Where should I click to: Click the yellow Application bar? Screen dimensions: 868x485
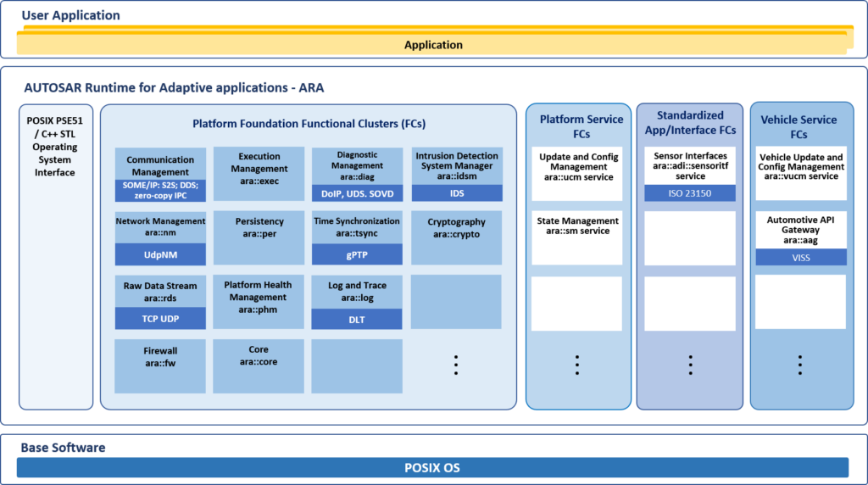pos(433,45)
